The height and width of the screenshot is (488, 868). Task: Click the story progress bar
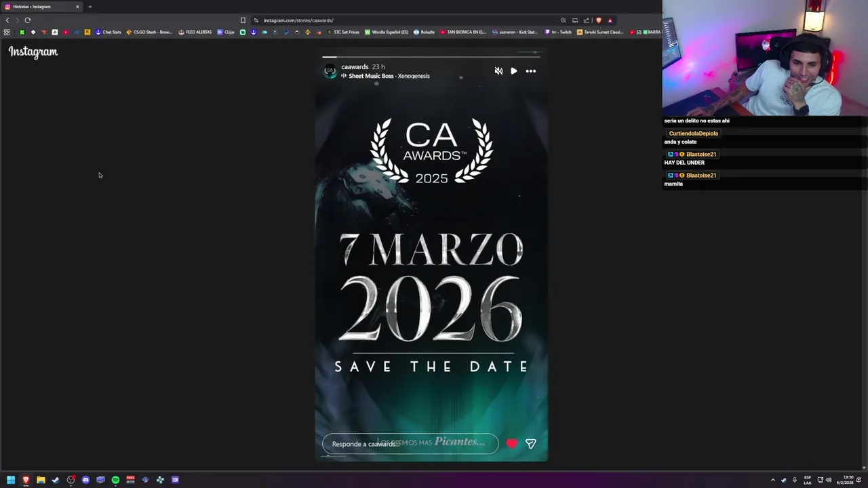[431, 57]
